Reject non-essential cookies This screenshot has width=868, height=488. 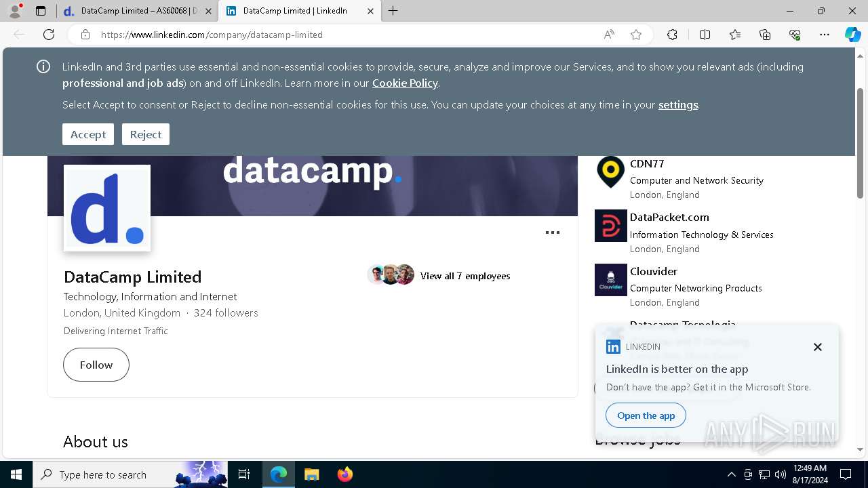pyautogui.click(x=146, y=134)
